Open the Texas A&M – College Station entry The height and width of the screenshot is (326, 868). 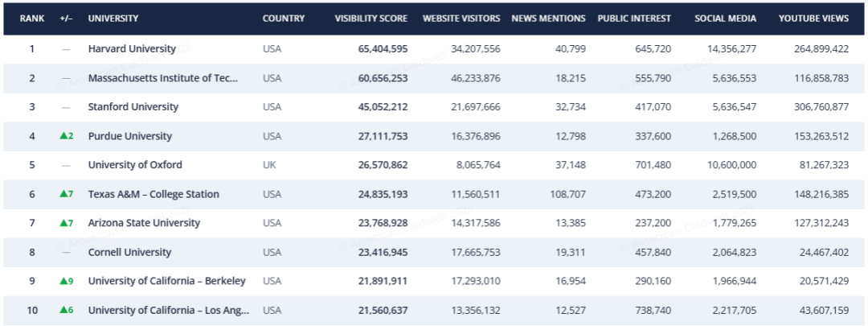[154, 194]
